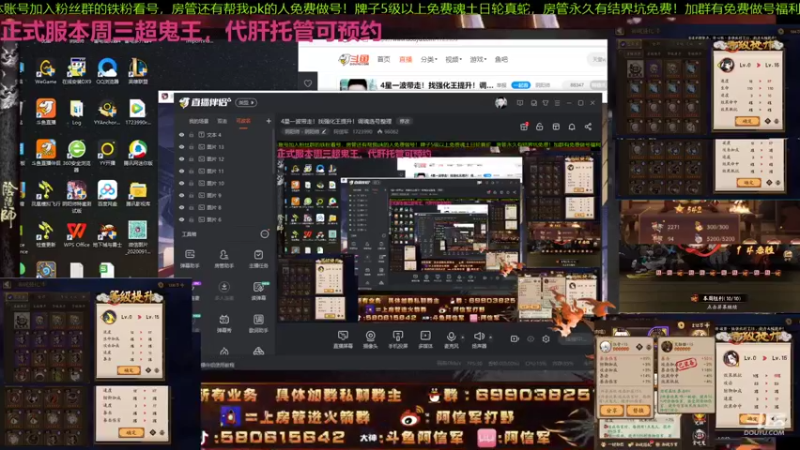
Task: Click the pencil edit icon beside the room category
Action: point(323,132)
